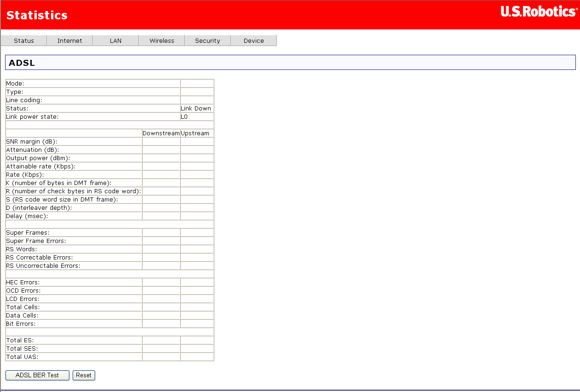Screen dimensions: 580x392
Task: Click the Output power (dBm) label
Action: click(38, 158)
